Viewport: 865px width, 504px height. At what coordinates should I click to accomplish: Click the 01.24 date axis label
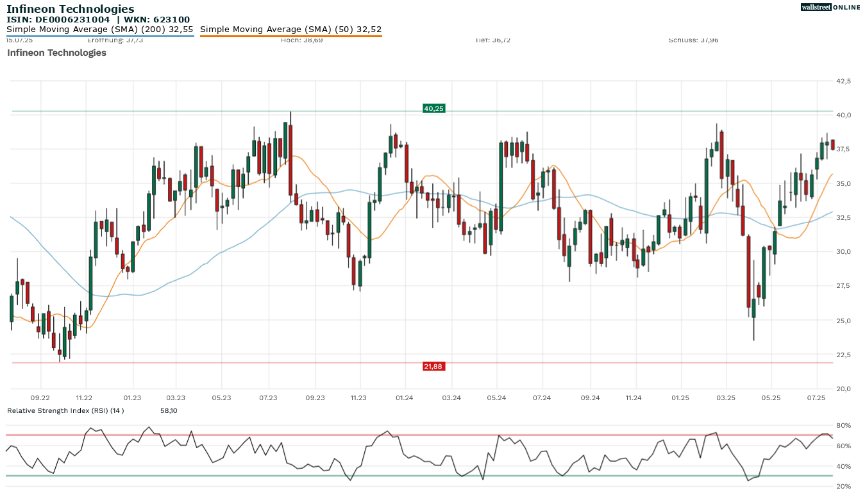(404, 398)
